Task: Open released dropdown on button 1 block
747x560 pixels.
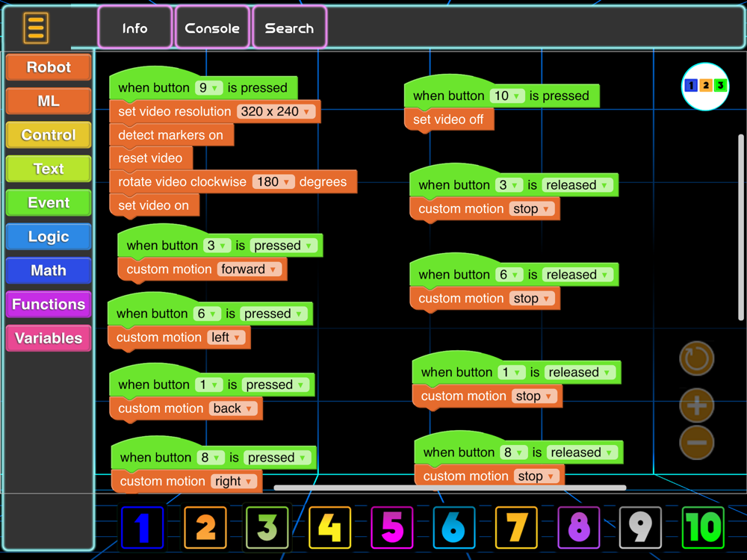Action: pos(580,372)
